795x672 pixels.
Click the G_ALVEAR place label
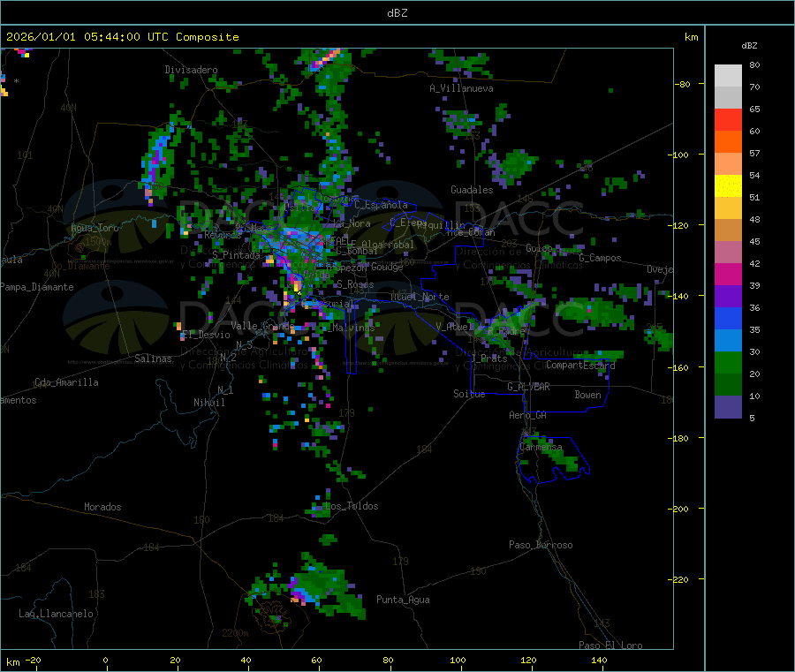tap(528, 387)
